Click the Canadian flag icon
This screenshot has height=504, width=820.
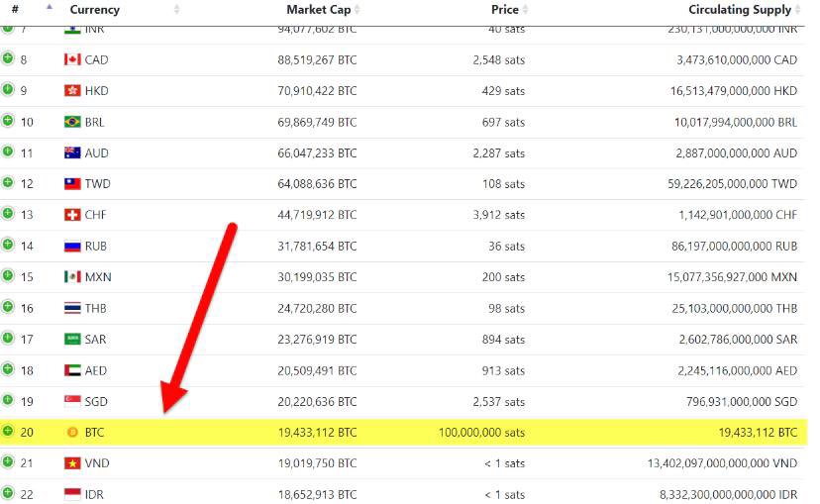72,59
